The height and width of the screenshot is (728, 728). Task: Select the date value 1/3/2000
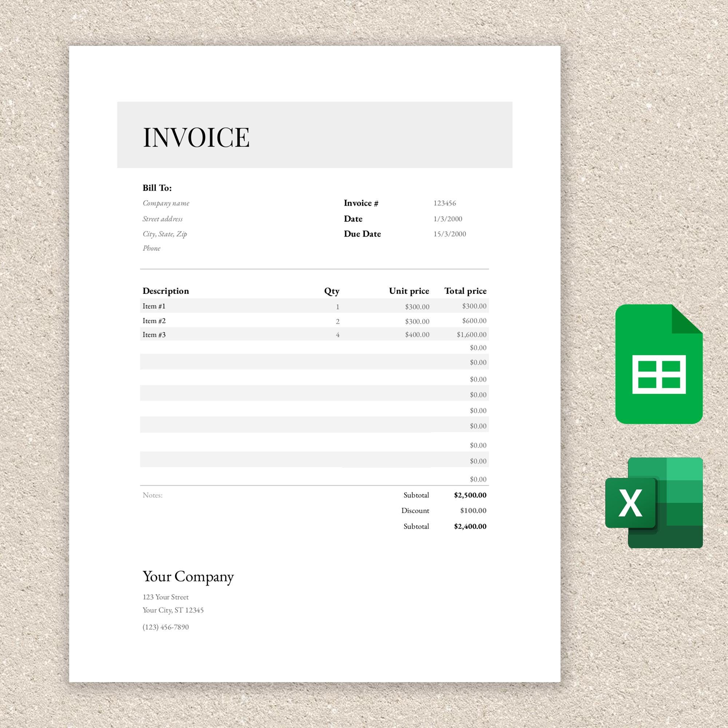point(448,218)
